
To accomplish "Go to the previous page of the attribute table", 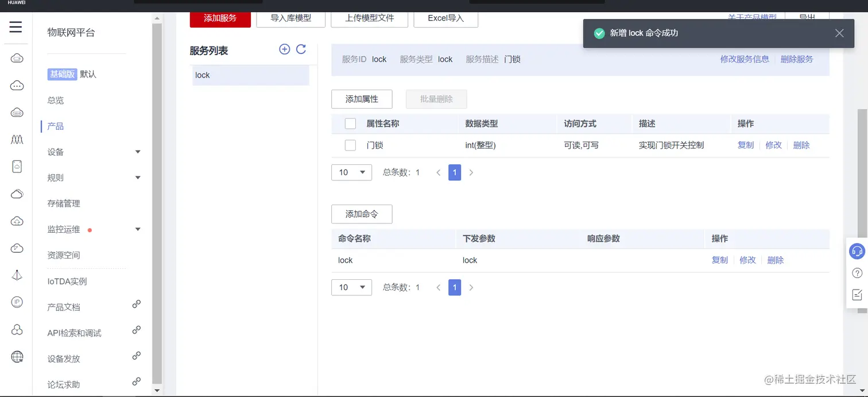I will click(x=439, y=172).
